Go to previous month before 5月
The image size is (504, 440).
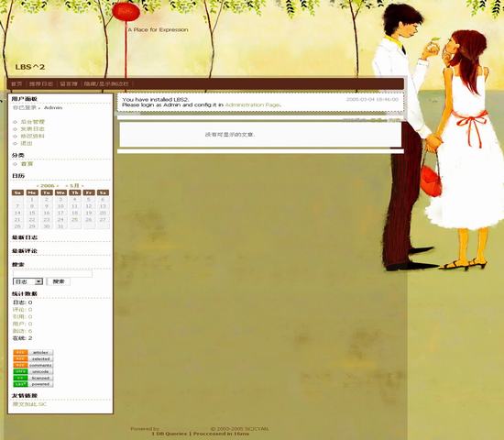67,186
